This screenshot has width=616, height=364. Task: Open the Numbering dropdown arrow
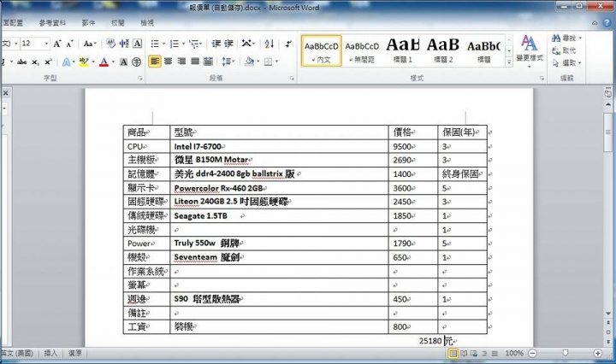[183, 44]
